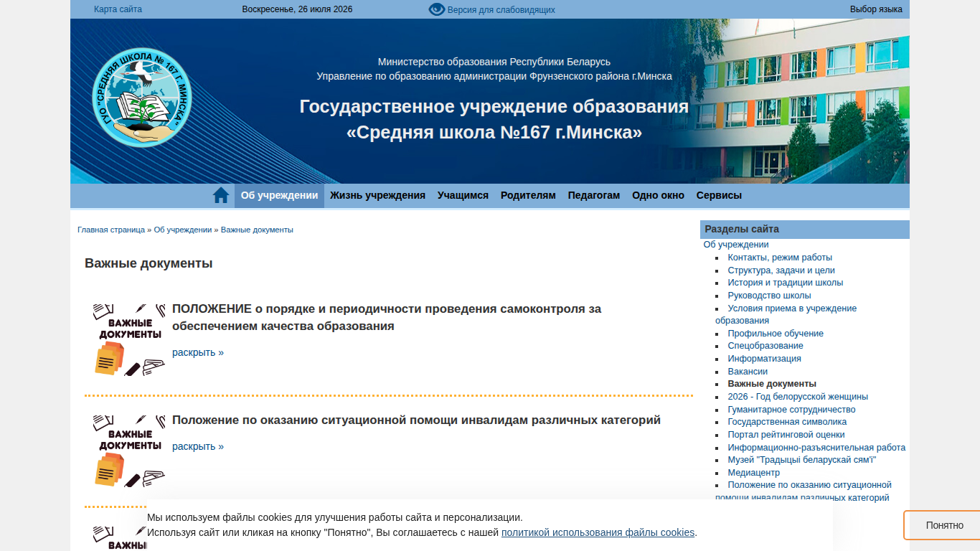Open Портал рейтинговой оценки in the sidebar
Image resolution: width=980 pixels, height=551 pixels.
[x=786, y=435]
